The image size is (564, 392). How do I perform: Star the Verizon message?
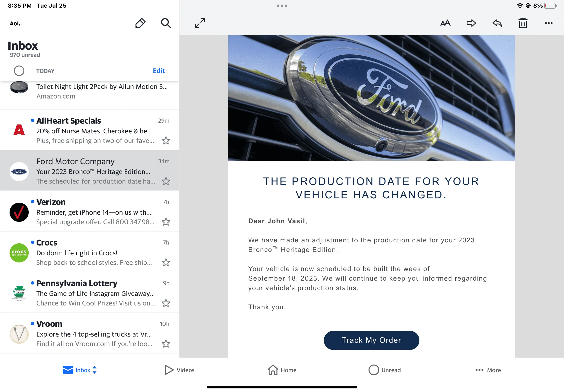[x=166, y=222]
